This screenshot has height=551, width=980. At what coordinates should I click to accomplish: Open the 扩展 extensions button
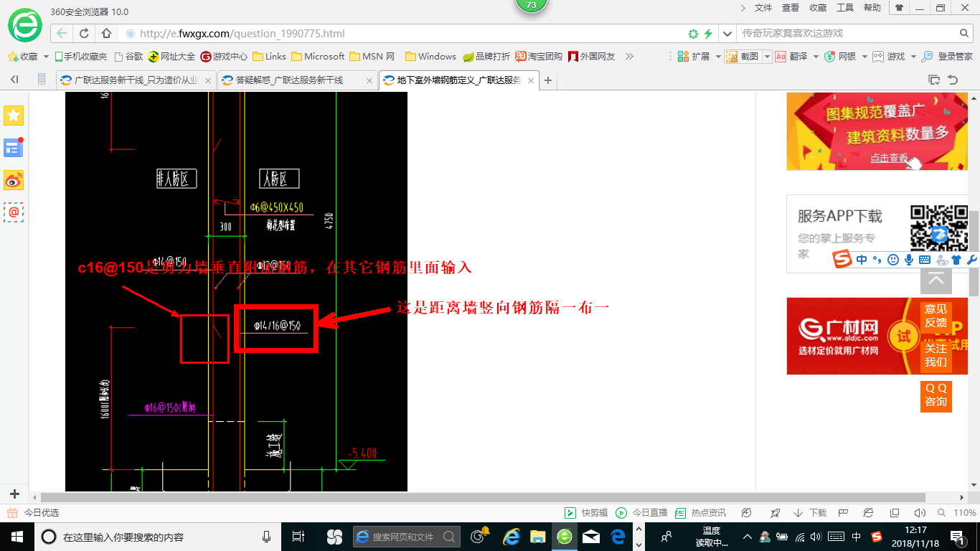(x=694, y=56)
